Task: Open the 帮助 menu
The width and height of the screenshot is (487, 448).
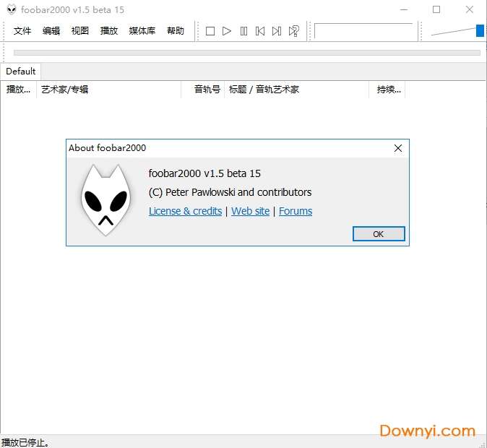Action: pos(176,31)
